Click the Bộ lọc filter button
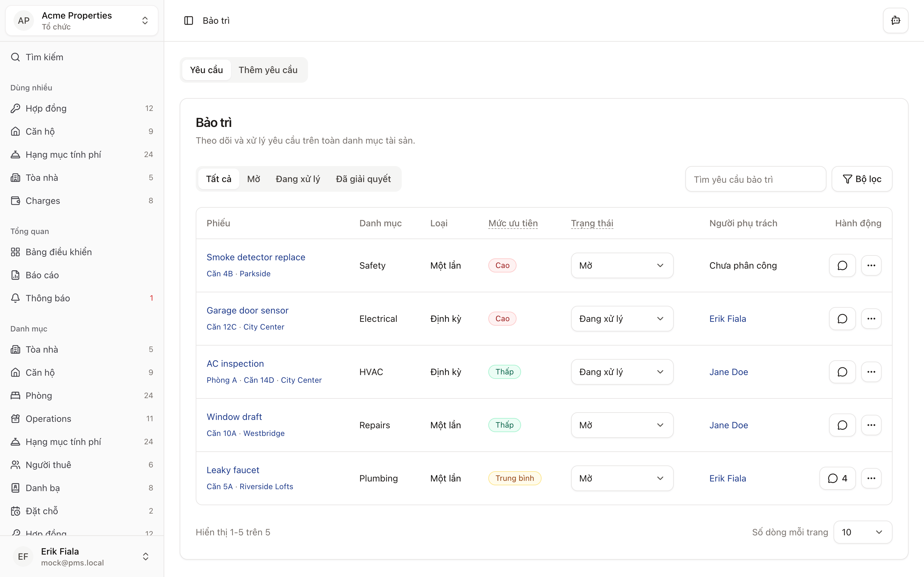 coord(862,179)
